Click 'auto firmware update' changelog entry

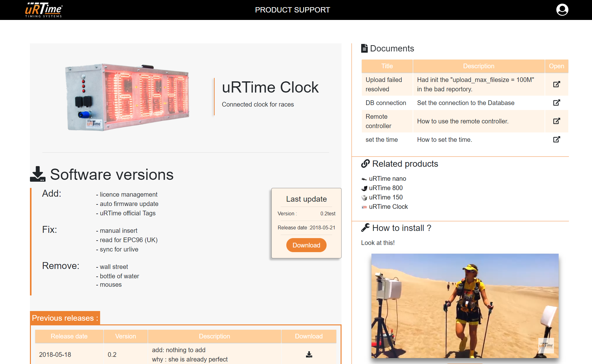point(129,204)
